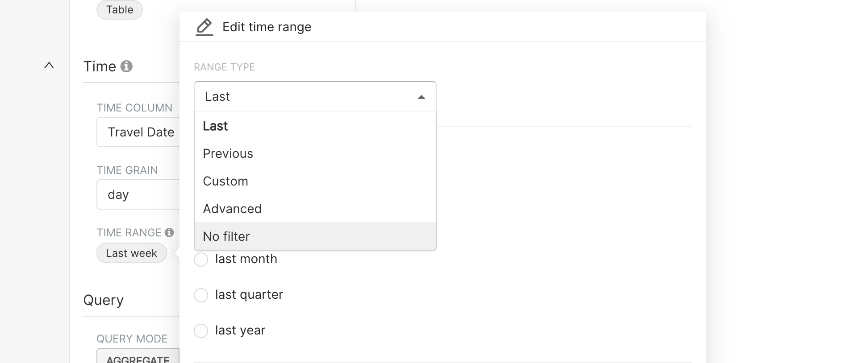Click the Range Type dropdown arrow
868x363 pixels.
coord(421,97)
